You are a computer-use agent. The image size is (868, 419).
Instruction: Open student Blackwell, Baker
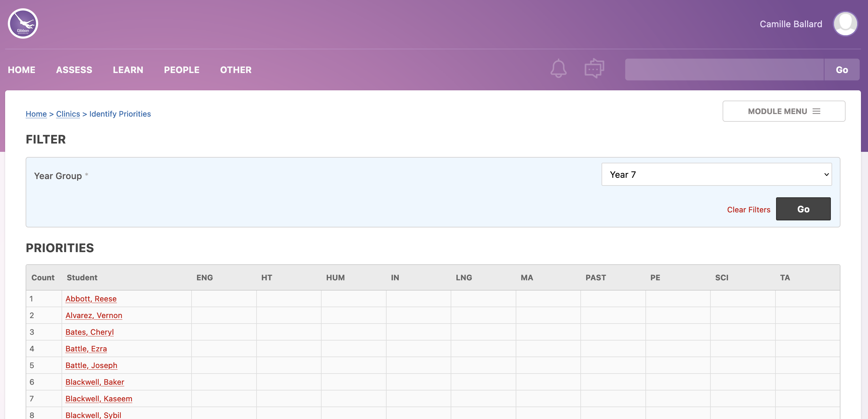tap(95, 382)
